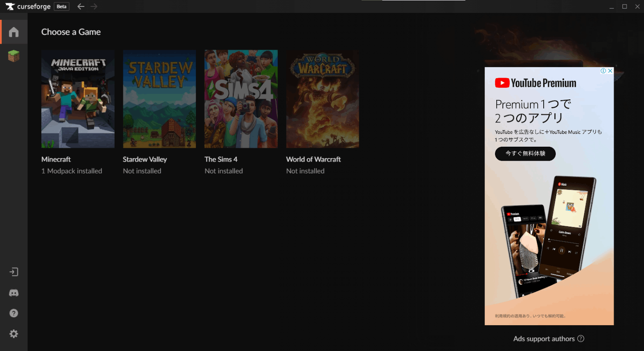Select the World of Warcraft cover art
Viewport: 644px width, 351px height.
[x=322, y=99]
